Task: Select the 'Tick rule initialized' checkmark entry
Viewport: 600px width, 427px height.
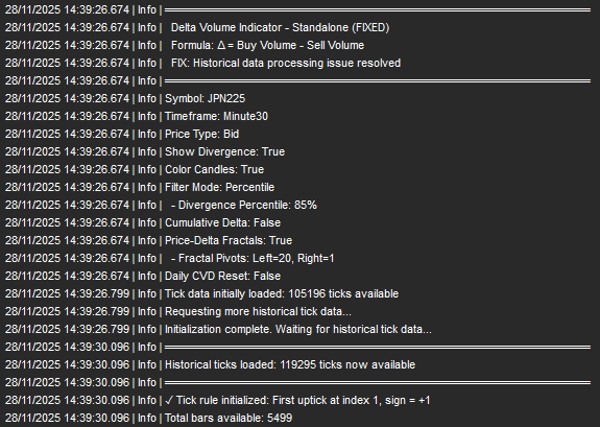Action: click(x=297, y=400)
